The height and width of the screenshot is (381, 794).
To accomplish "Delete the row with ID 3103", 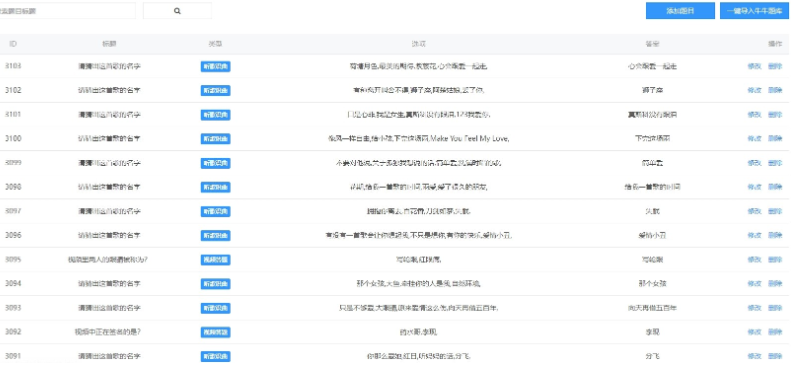I will pyautogui.click(x=775, y=66).
